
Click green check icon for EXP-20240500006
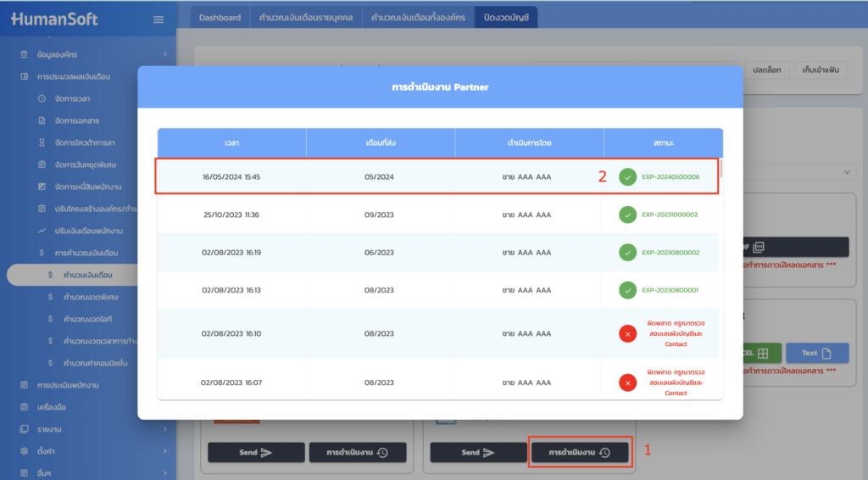[627, 177]
